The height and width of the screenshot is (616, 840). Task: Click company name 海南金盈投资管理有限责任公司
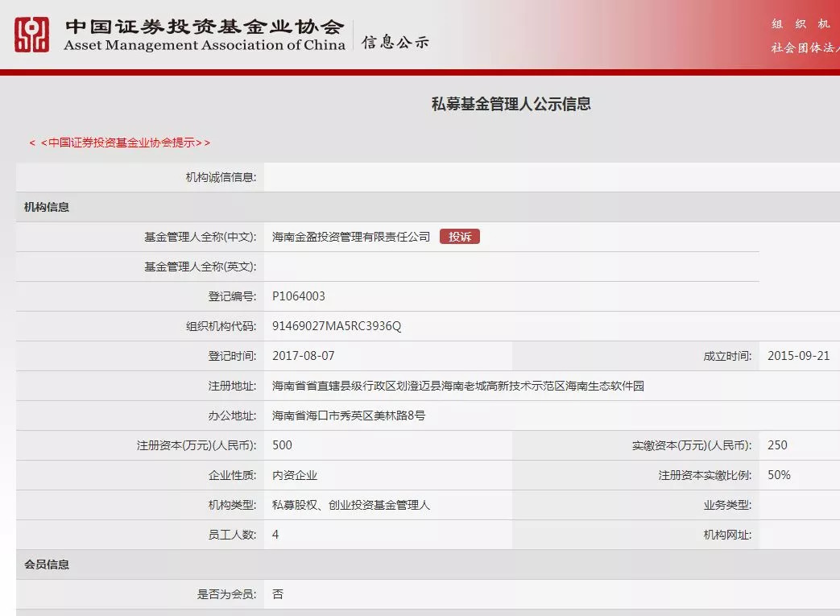coord(351,237)
